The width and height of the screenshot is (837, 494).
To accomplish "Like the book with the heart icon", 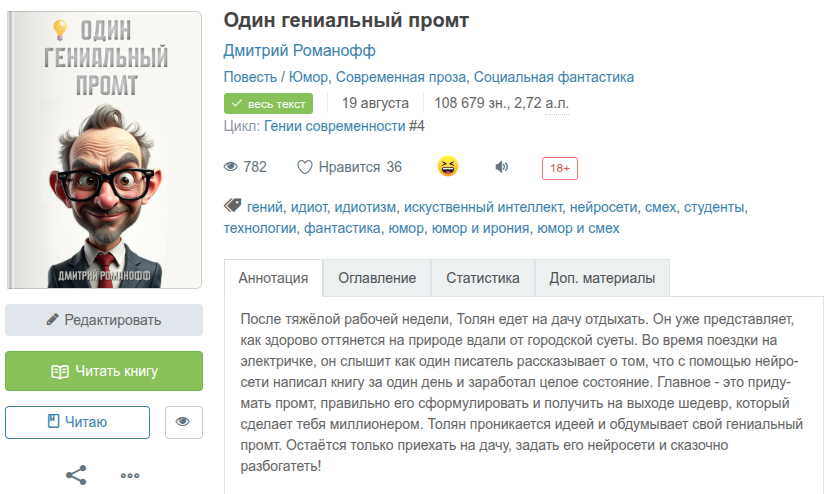I will [306, 167].
